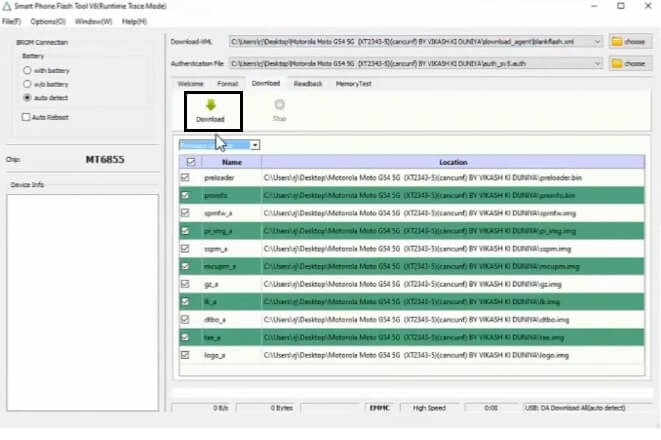Click the '0 B/s' status bar entry
This screenshot has width=661, height=440.
tap(202, 408)
